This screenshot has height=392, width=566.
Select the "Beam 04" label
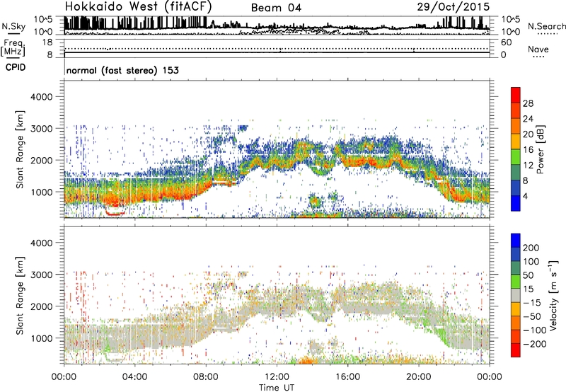click(x=276, y=8)
